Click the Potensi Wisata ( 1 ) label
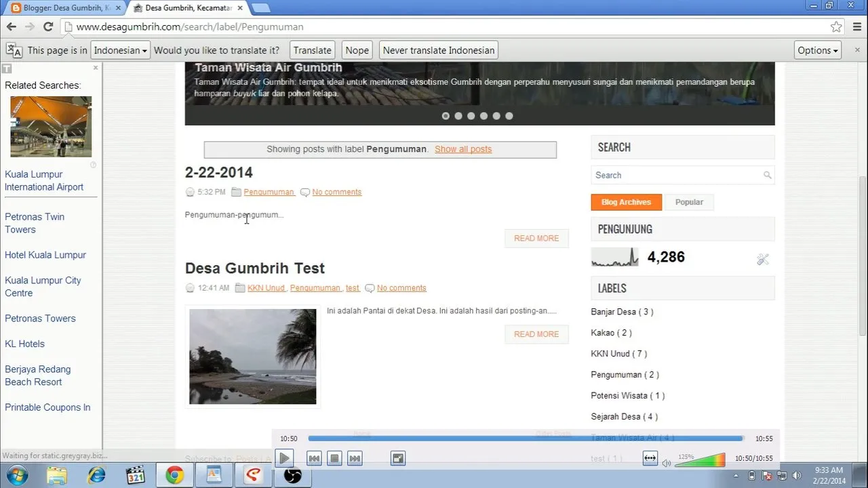868x488 pixels. point(628,396)
